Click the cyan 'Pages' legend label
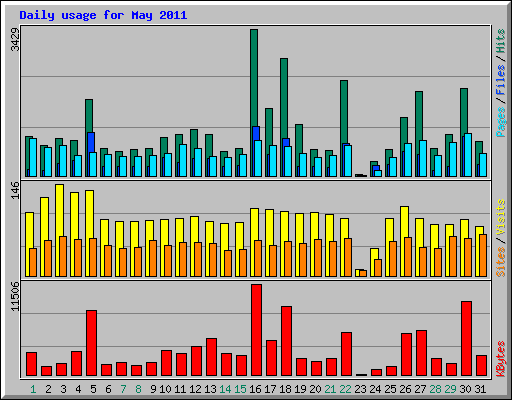Image resolution: width=512 pixels, height=400 pixels. click(x=501, y=122)
